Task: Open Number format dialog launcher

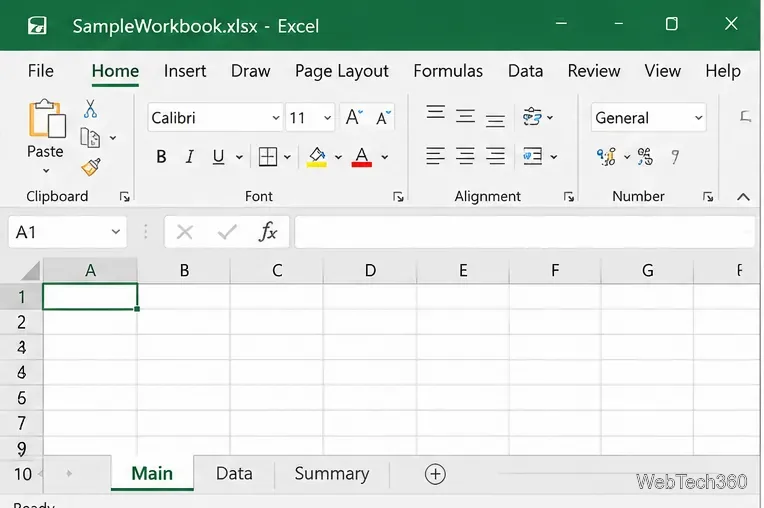Action: (708, 197)
